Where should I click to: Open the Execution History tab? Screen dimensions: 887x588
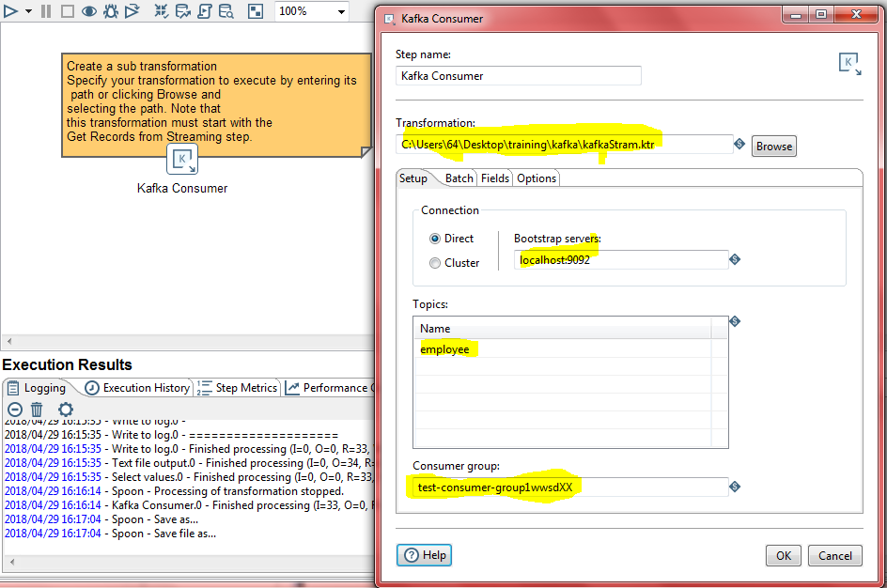click(137, 388)
